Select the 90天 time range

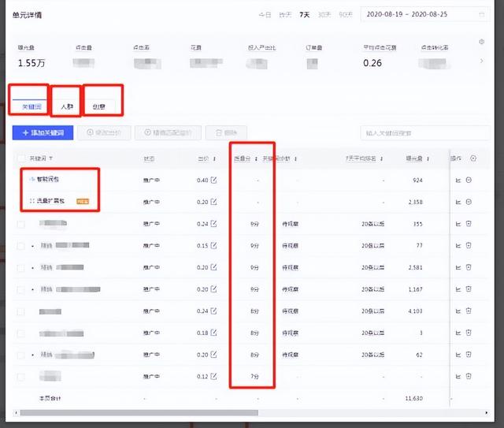346,15
